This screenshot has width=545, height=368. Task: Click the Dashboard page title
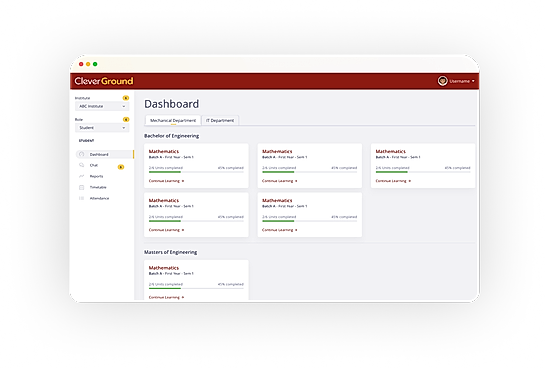pyautogui.click(x=172, y=104)
